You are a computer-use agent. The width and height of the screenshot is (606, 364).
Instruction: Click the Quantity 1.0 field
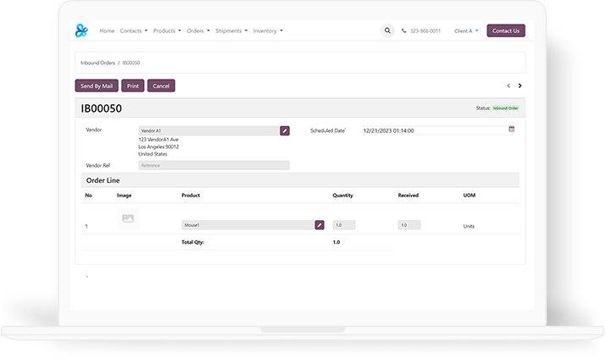(x=344, y=225)
